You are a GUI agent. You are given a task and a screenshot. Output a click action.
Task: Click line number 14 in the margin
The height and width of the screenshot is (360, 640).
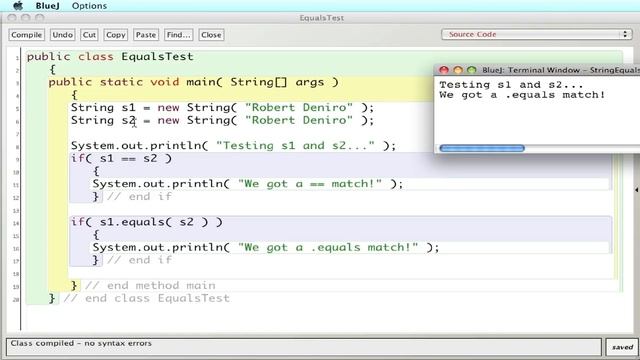pos(16,223)
